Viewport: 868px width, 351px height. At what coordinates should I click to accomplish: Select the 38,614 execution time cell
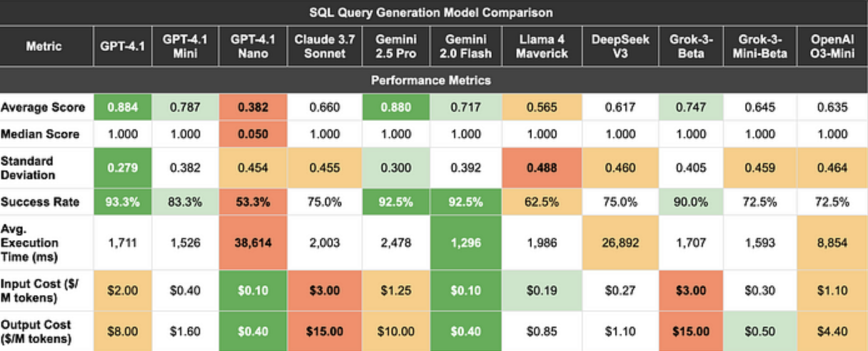pos(253,242)
